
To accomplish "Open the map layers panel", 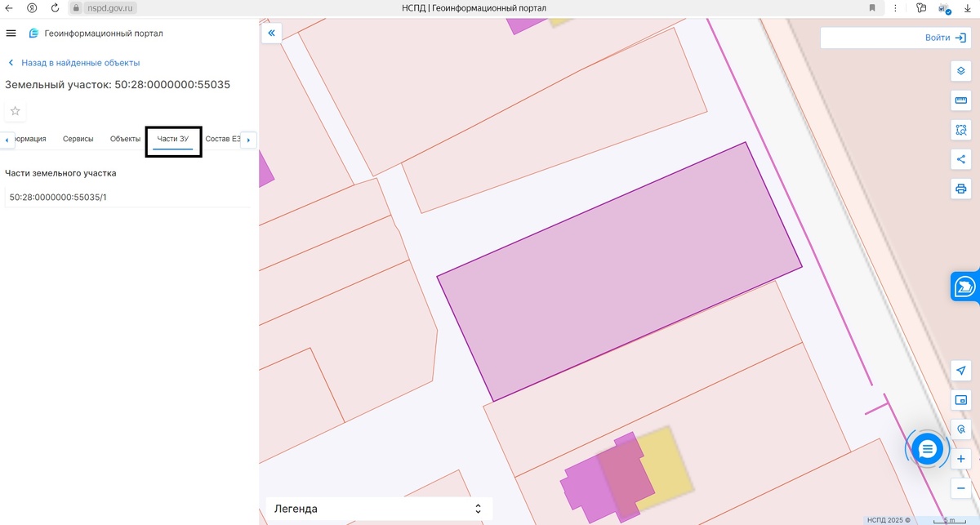I will (x=961, y=71).
